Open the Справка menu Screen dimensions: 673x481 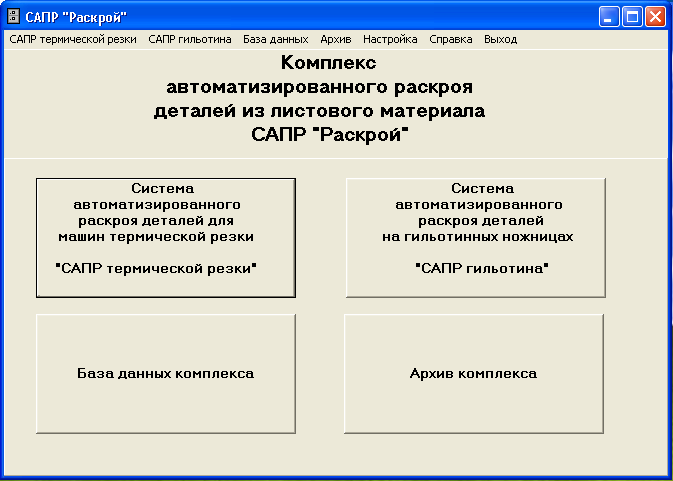pos(451,39)
